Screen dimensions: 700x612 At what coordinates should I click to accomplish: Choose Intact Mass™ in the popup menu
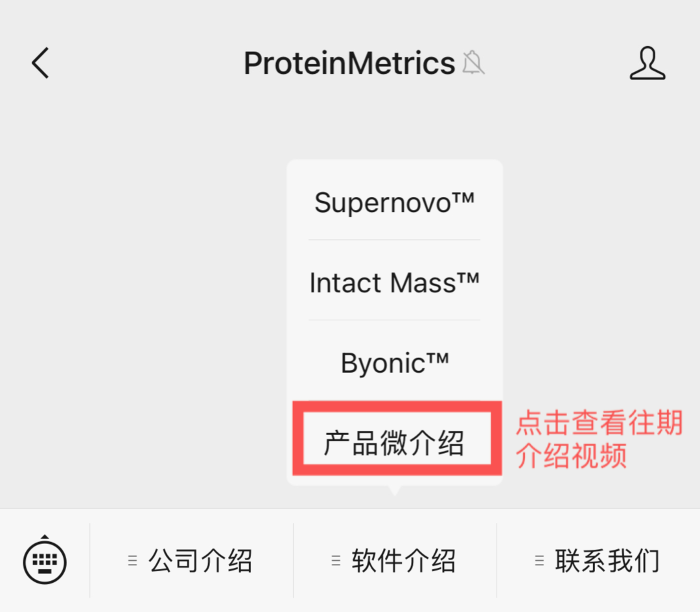[394, 283]
